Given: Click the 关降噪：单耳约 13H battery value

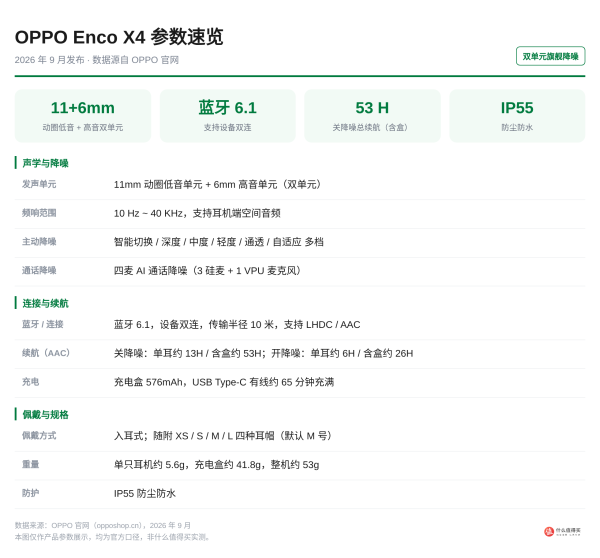Looking at the screenshot, I should tap(263, 353).
